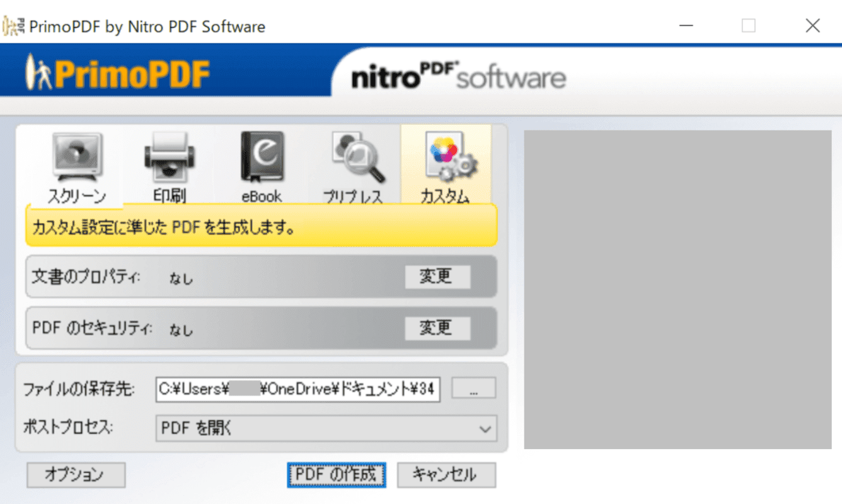Viewport: 842px width, 504px height.
Task: Change PDF のセキュリティ with its 変更 button
Action: [x=437, y=328]
